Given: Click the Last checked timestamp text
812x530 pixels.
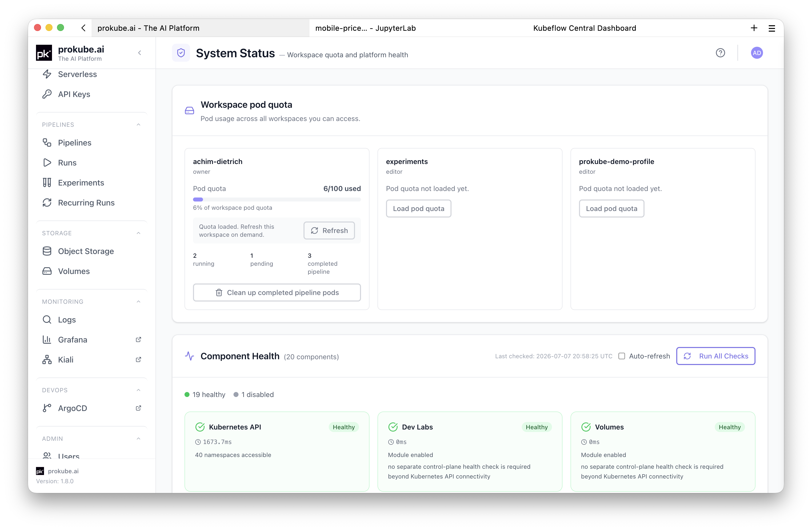Looking at the screenshot, I should [x=554, y=356].
